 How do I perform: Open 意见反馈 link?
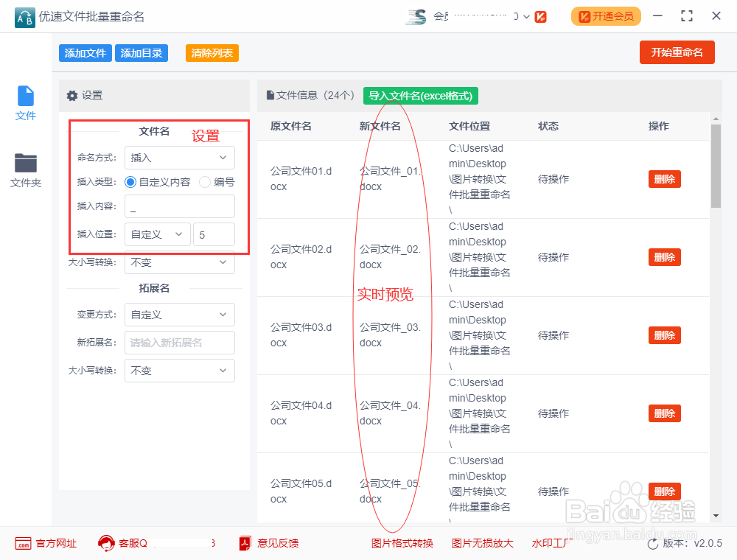tap(278, 544)
